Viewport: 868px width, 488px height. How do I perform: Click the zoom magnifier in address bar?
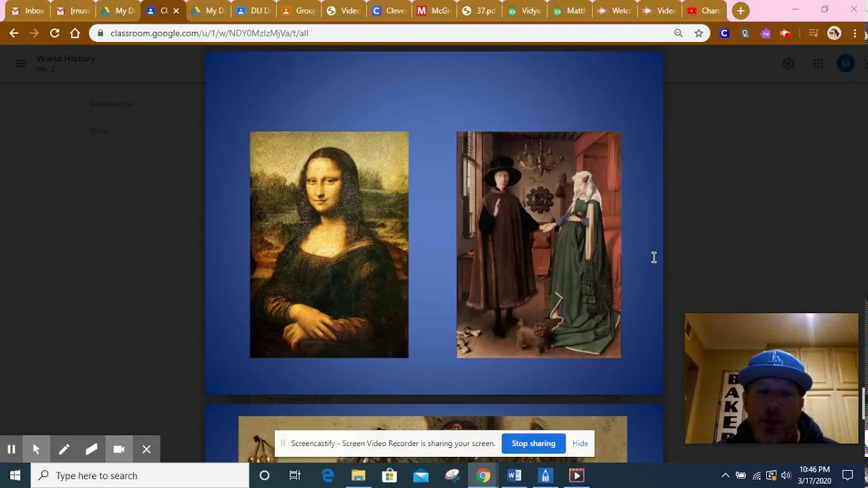tap(678, 33)
